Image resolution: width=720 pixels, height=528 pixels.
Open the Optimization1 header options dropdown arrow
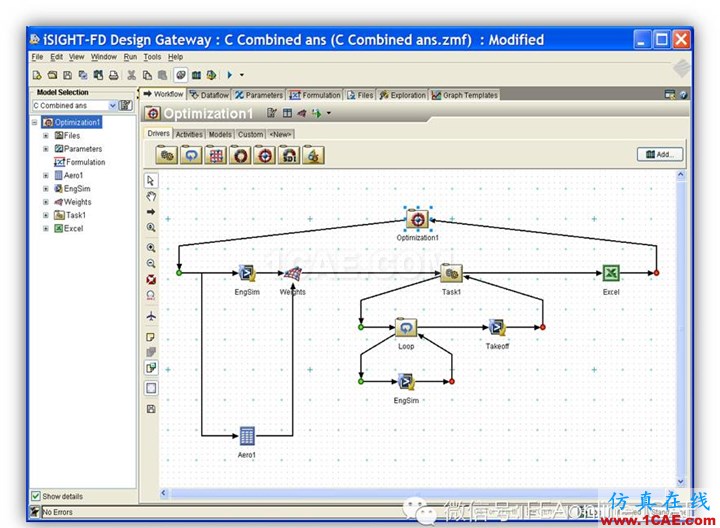(329, 113)
